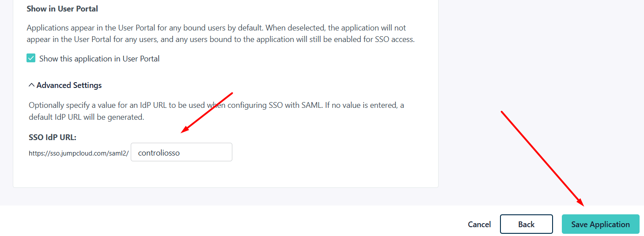This screenshot has height=236, width=644.
Task: Collapse the Advanced Settings chevron arrow
Action: (31, 85)
